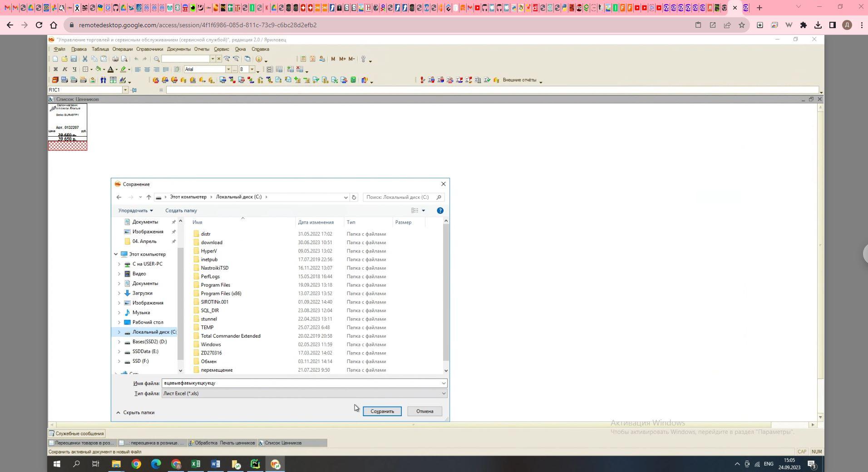The width and height of the screenshot is (868, 472).
Task: Open the Таблица menu
Action: click(100, 49)
